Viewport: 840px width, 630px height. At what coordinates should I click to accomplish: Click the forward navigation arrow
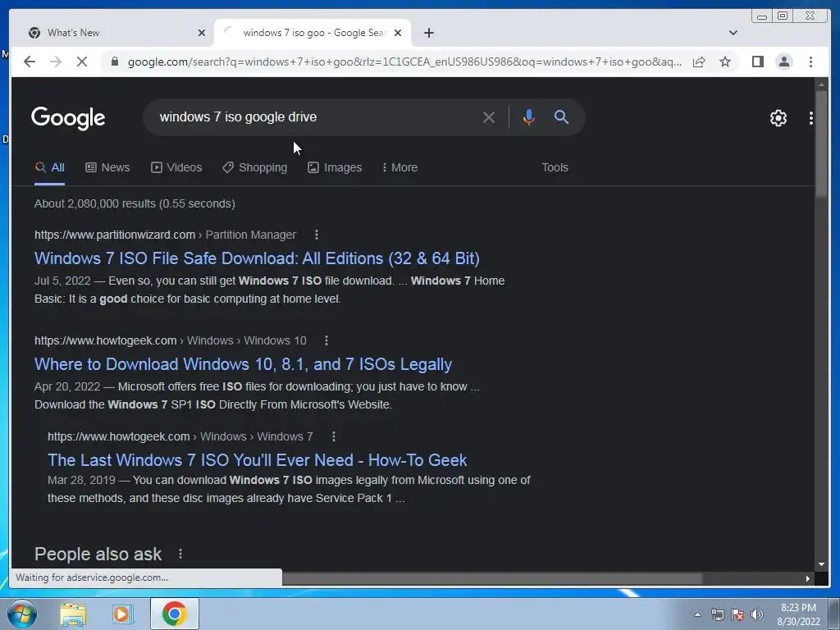[x=56, y=62]
